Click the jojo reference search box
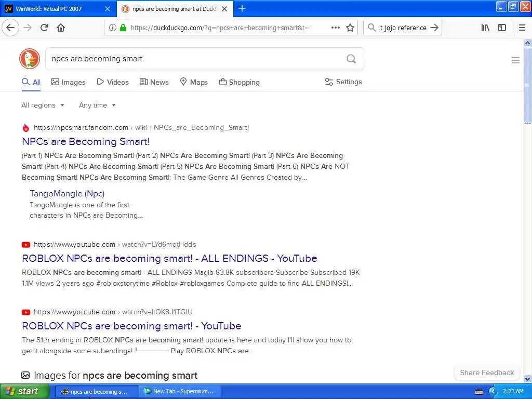The width and height of the screenshot is (532, 399). 403,28
